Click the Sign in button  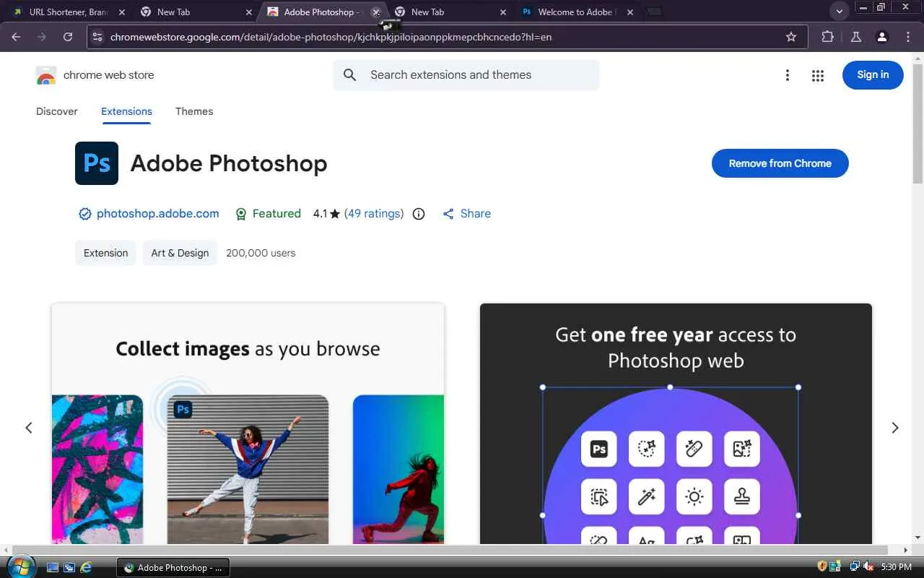pyautogui.click(x=873, y=75)
